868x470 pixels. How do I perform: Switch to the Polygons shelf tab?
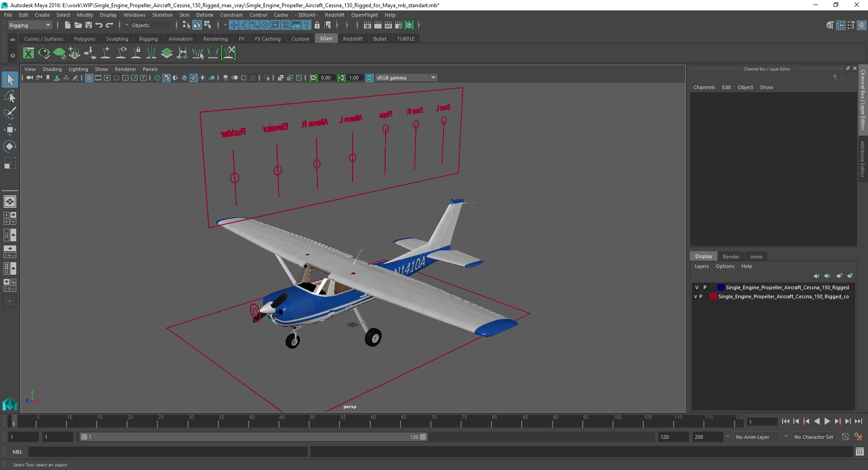tap(85, 39)
